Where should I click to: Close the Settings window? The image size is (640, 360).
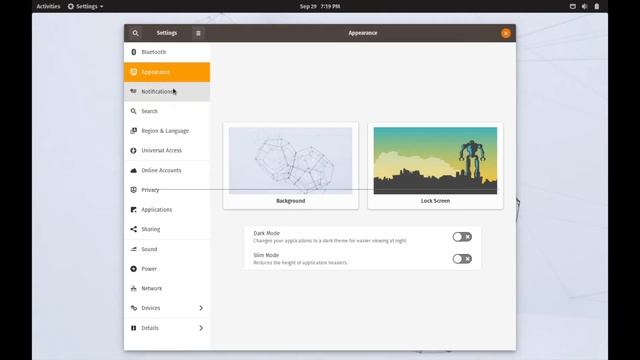[506, 33]
